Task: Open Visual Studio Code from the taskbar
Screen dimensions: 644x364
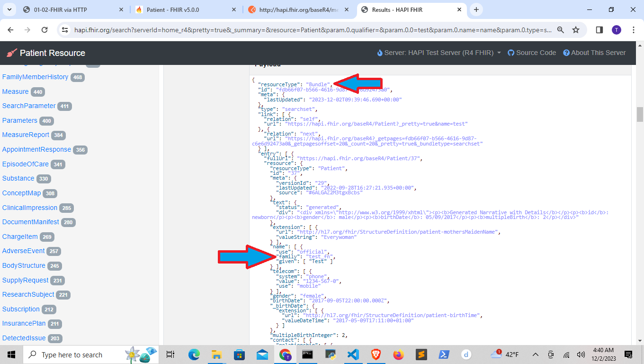Action: point(353,354)
